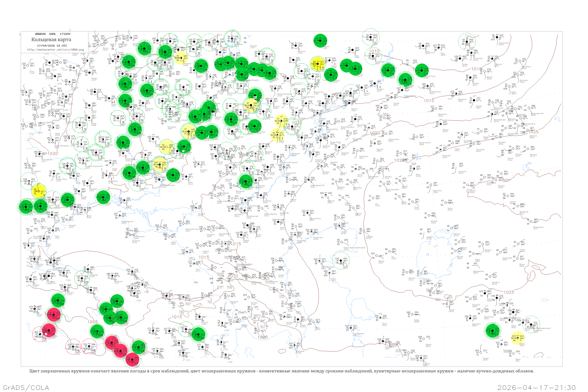This screenshot has width=588, height=392.
Task: Click the GrADS/COLA footer label
Action: [26, 387]
